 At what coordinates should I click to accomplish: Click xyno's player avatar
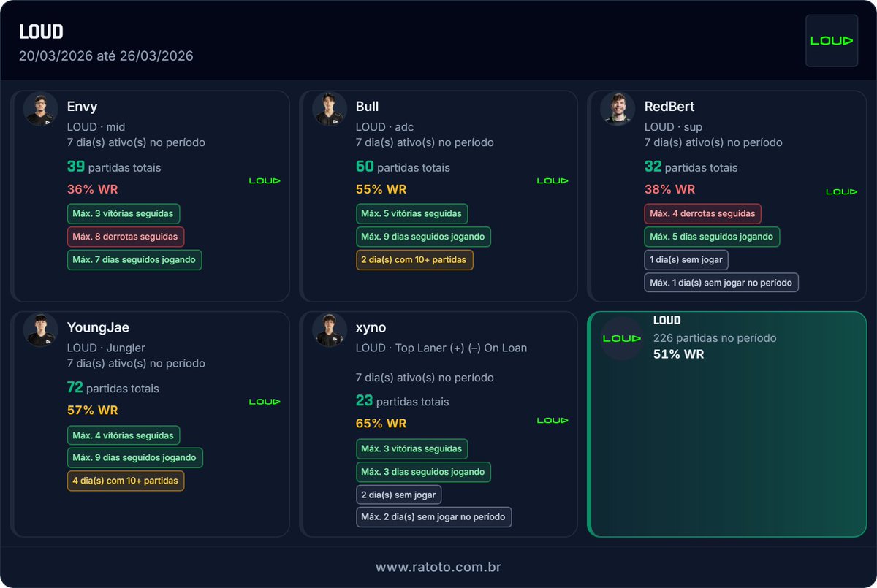[330, 329]
